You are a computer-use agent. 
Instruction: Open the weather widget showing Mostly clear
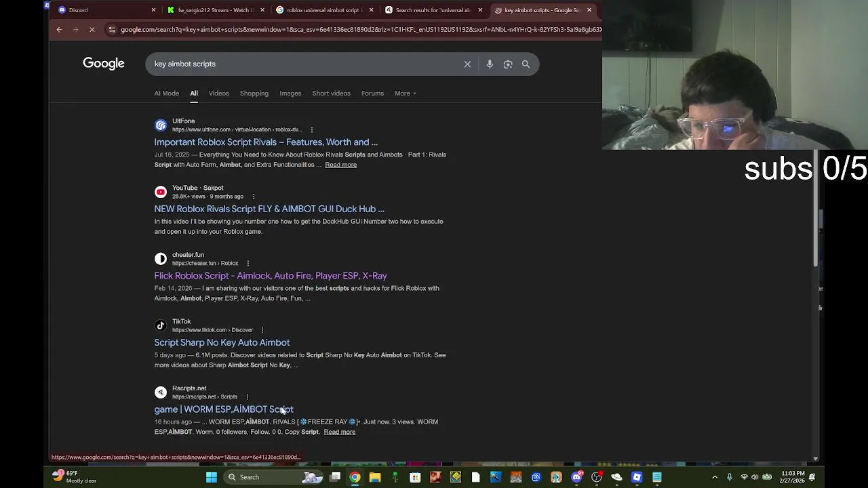[75, 477]
